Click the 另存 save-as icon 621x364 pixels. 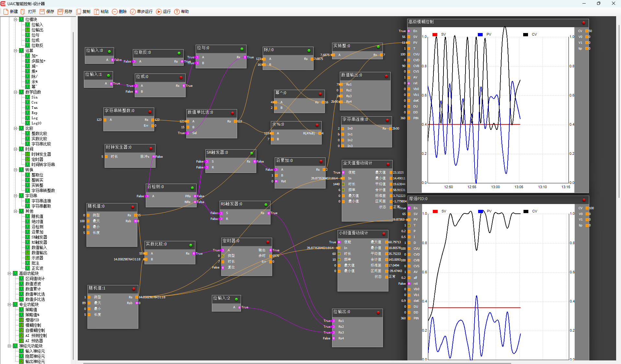tap(60, 12)
